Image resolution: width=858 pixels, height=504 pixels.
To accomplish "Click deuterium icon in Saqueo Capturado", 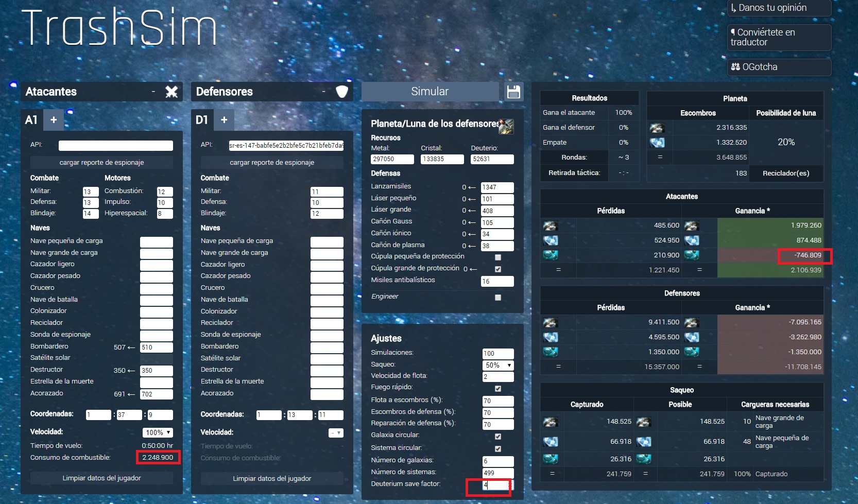I will pos(551,459).
